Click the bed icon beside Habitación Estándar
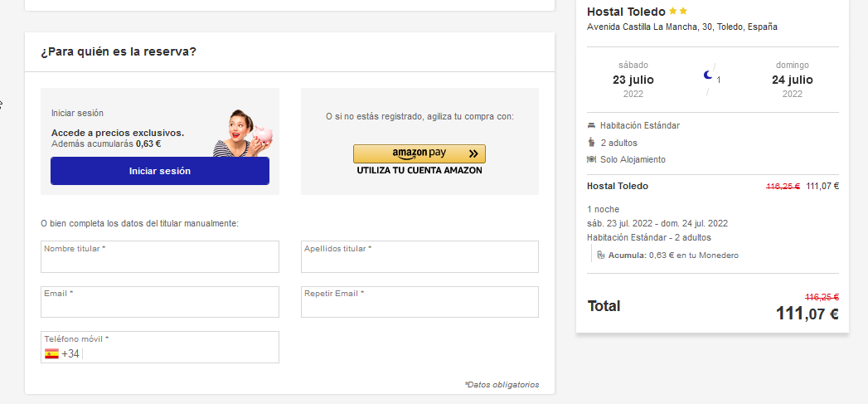Image resolution: width=868 pixels, height=404 pixels. coord(591,125)
